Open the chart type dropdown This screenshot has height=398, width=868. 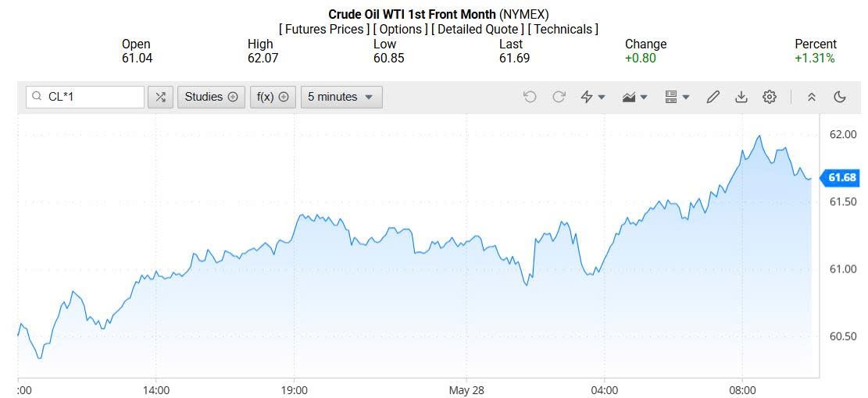(x=634, y=97)
